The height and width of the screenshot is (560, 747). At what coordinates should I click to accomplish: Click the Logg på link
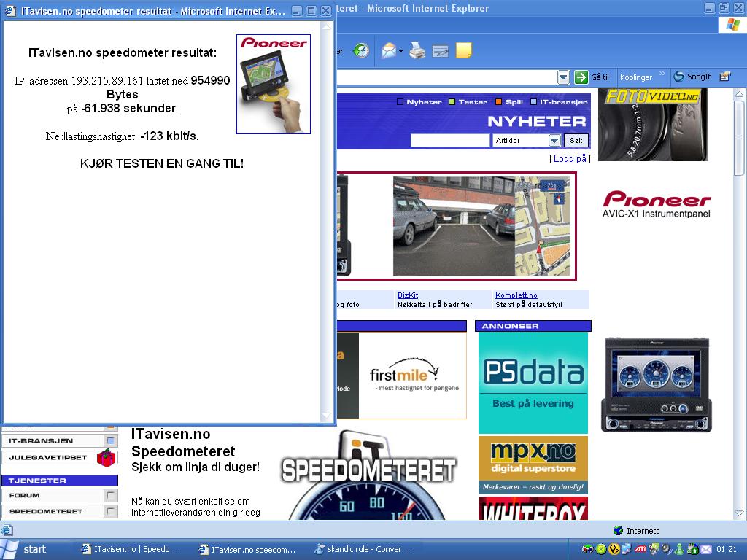[570, 158]
